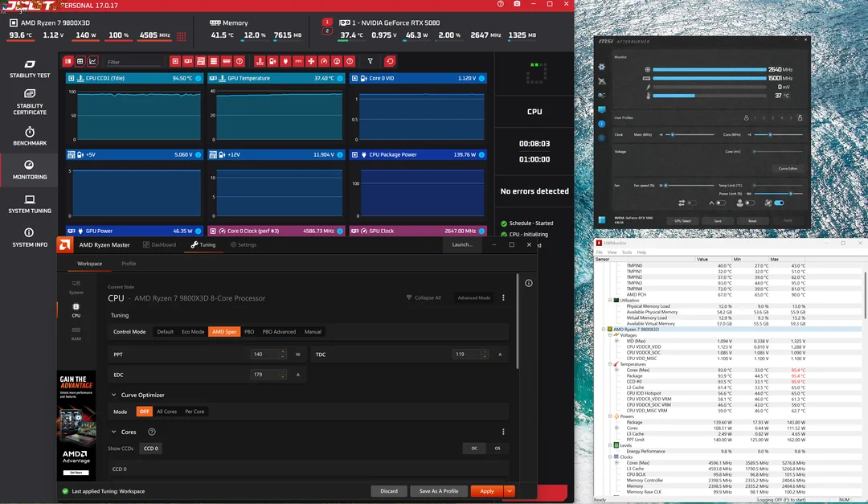Toggle Afterburner user define switch
Screen dimensions: 868x504
point(749,203)
